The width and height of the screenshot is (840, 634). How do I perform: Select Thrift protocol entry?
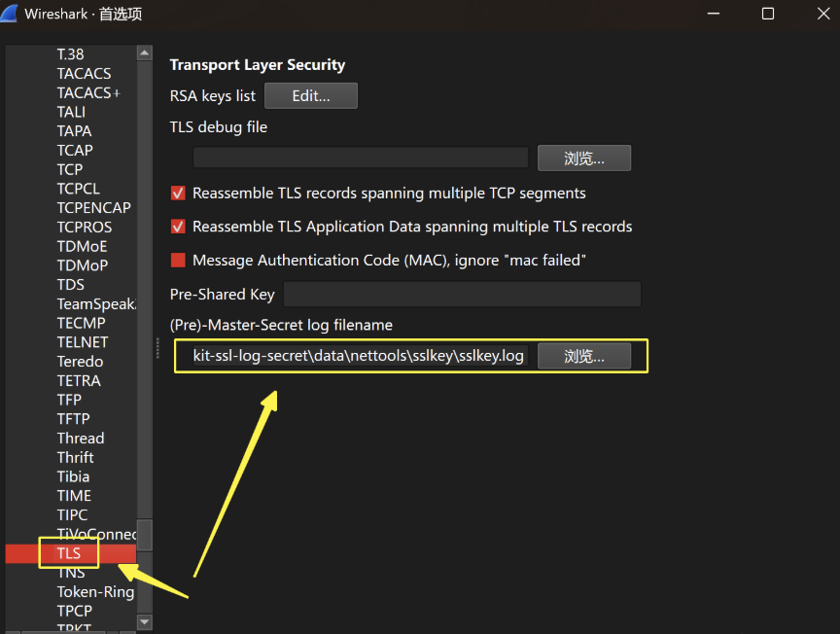pos(76,458)
